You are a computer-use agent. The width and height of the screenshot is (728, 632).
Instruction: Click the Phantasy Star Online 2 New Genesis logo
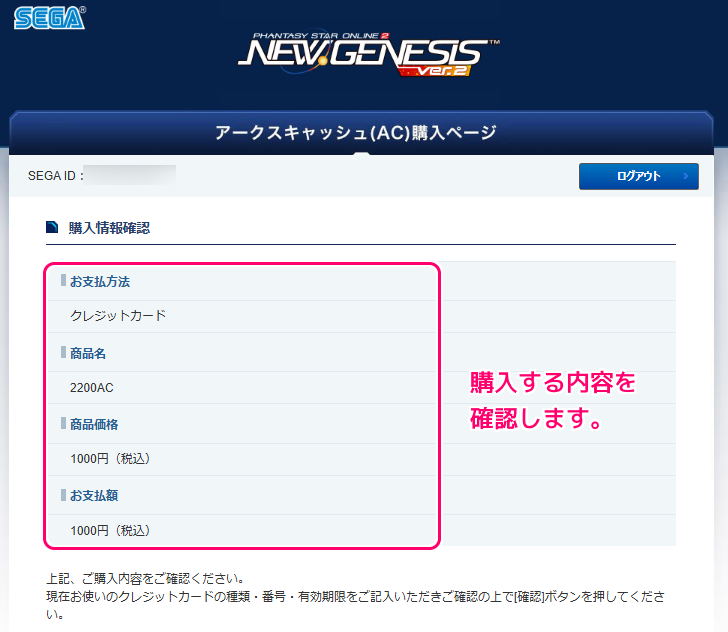(x=369, y=53)
